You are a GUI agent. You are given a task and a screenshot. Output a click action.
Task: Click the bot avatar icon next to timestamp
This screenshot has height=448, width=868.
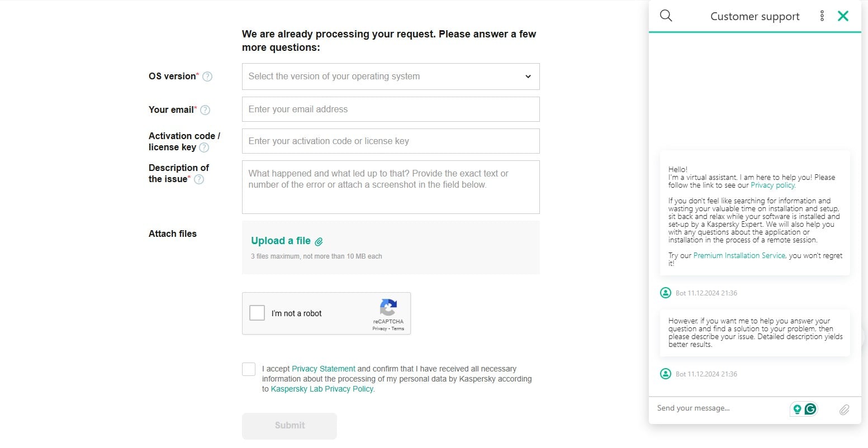point(665,293)
